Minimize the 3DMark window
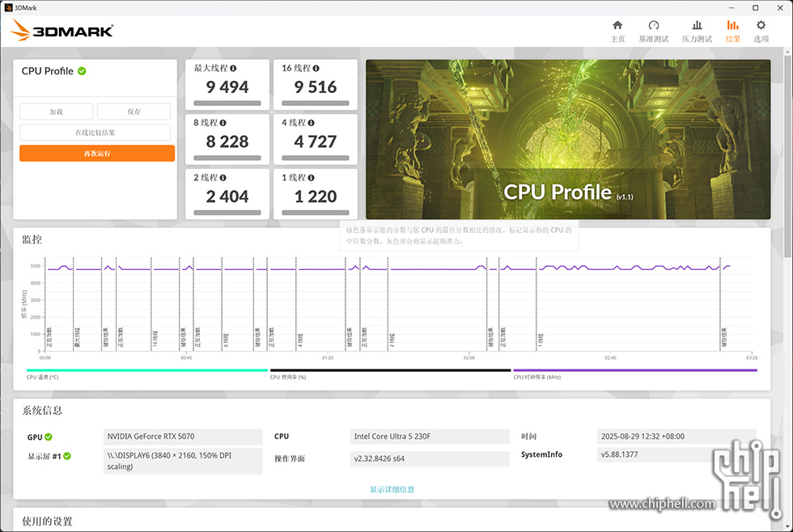 732,7
